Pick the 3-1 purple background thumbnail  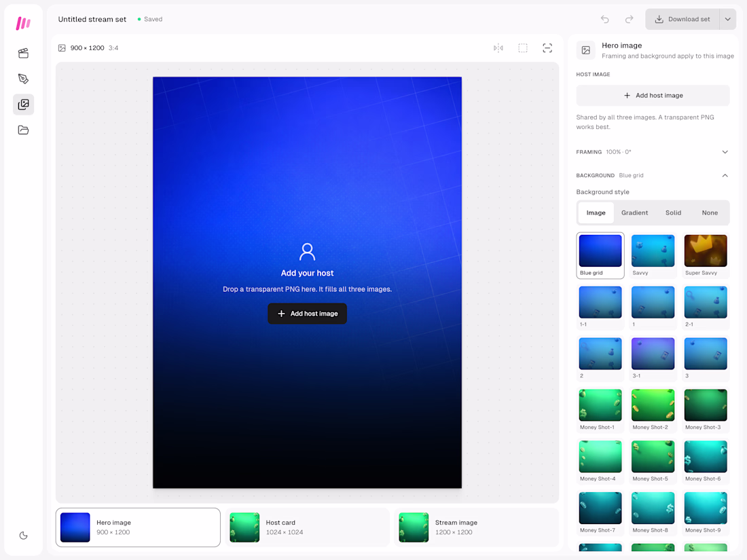pos(653,358)
